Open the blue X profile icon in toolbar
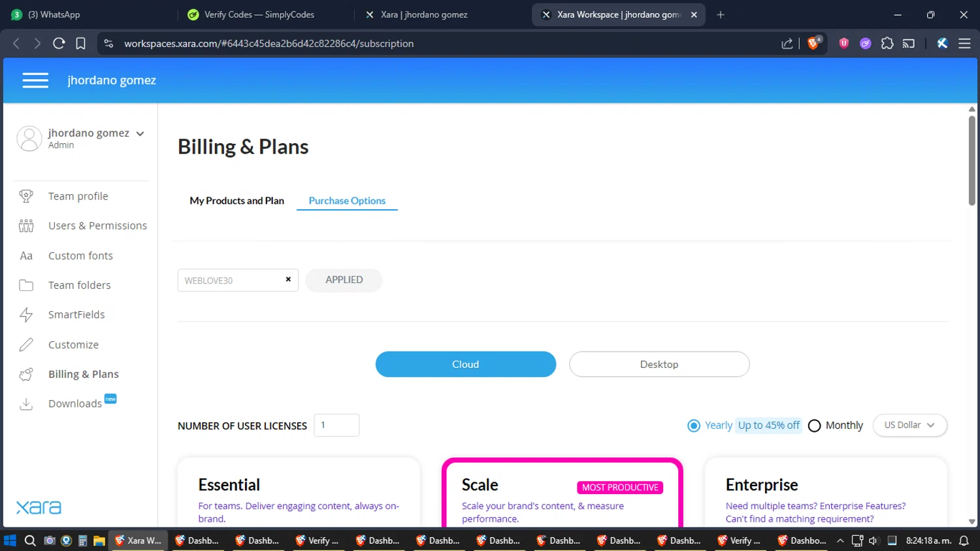 click(942, 43)
